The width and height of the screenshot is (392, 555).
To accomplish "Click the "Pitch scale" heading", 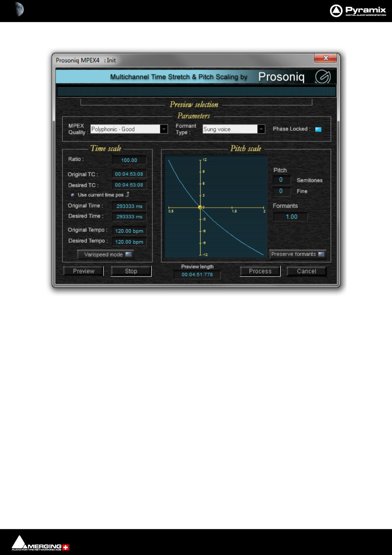I will pyautogui.click(x=246, y=148).
